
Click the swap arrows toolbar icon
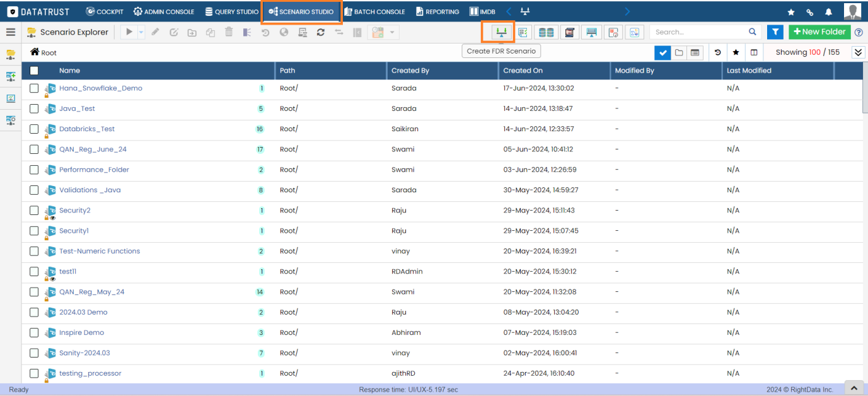339,32
